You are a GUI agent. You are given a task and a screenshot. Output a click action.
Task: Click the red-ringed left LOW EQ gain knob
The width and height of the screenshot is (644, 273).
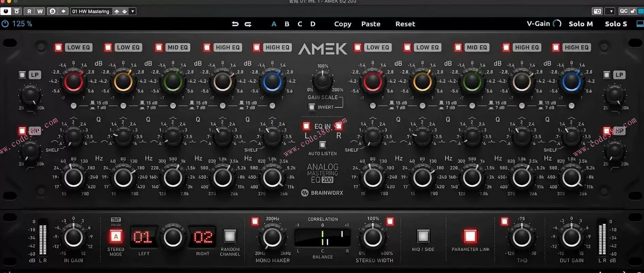[73, 82]
